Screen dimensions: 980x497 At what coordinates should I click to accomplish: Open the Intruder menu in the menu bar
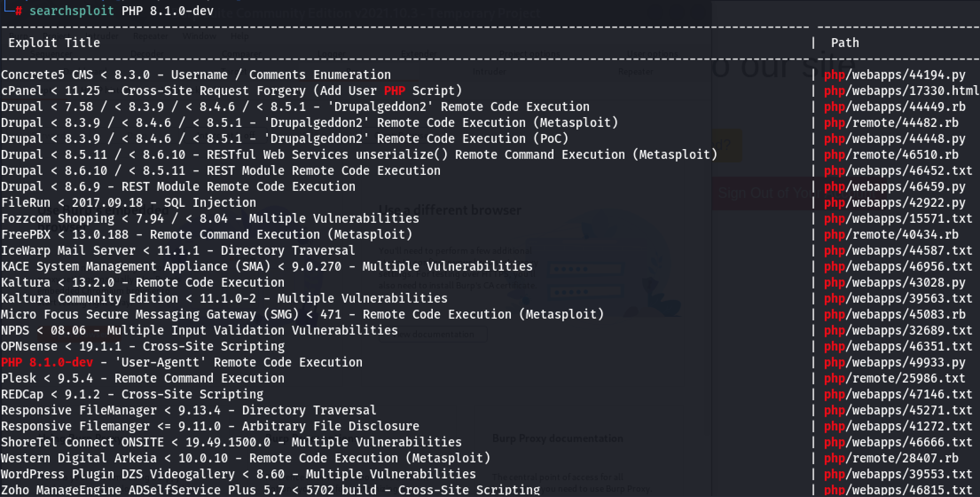[x=102, y=36]
